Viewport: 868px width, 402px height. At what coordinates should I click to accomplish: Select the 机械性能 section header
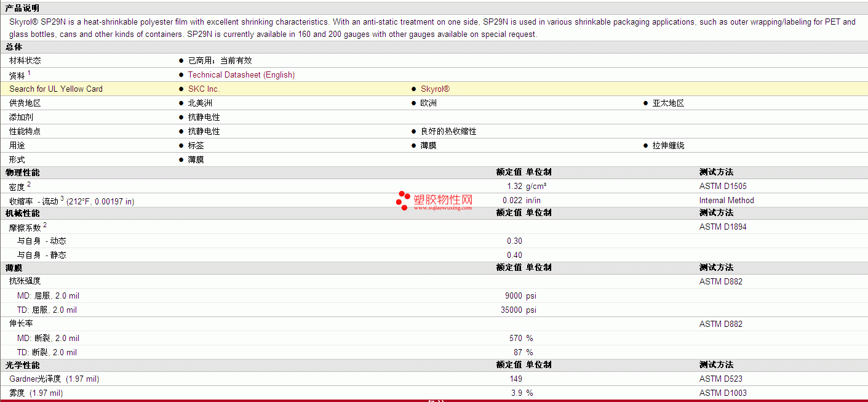tap(22, 213)
